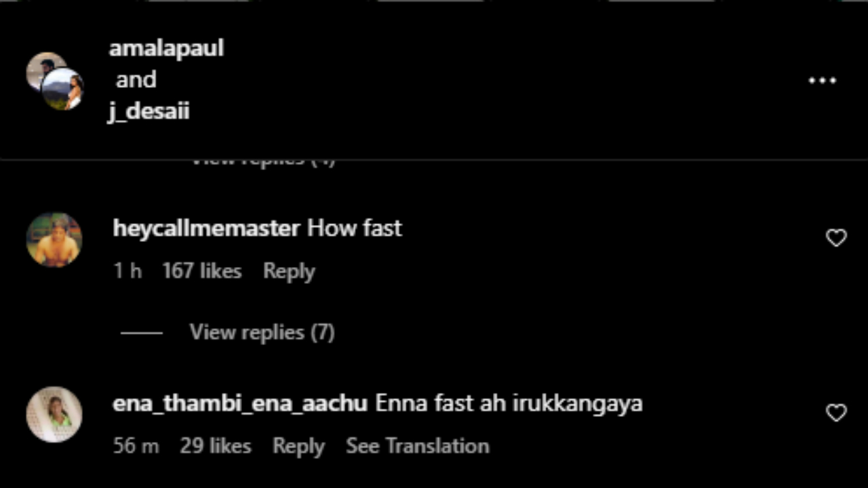Click the 56 m comment timestamp
Screen dimensions: 868x488
(x=136, y=446)
